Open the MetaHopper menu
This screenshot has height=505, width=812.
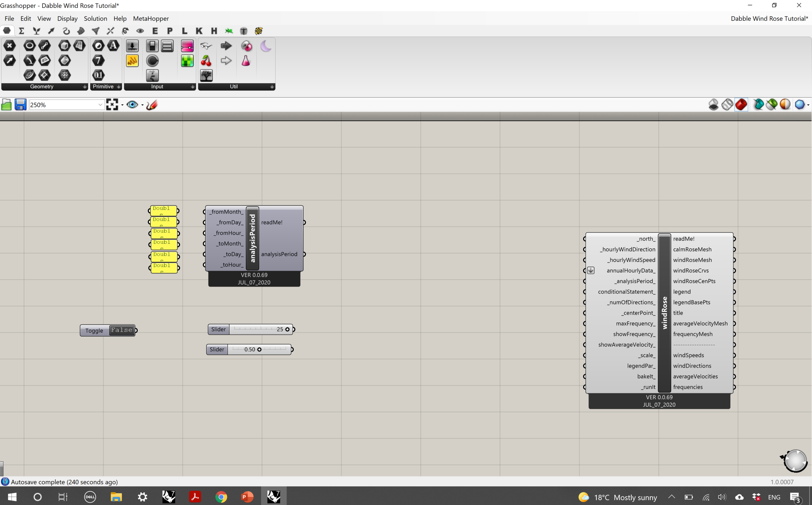(150, 19)
